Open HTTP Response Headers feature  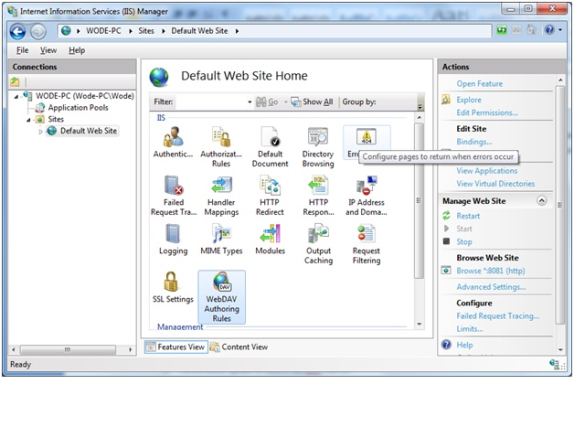(318, 196)
